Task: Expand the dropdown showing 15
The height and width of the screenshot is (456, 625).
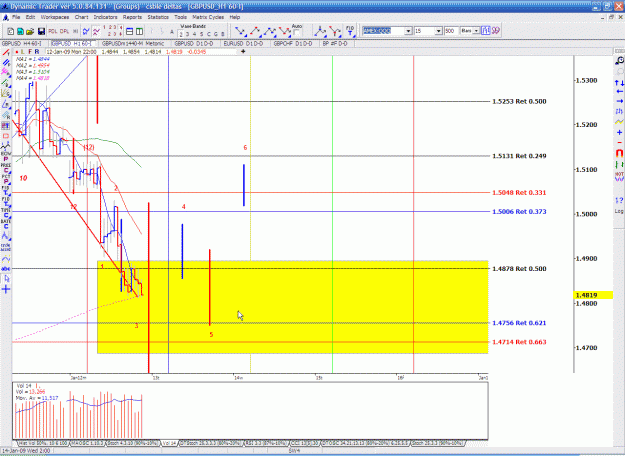Action: (x=438, y=31)
